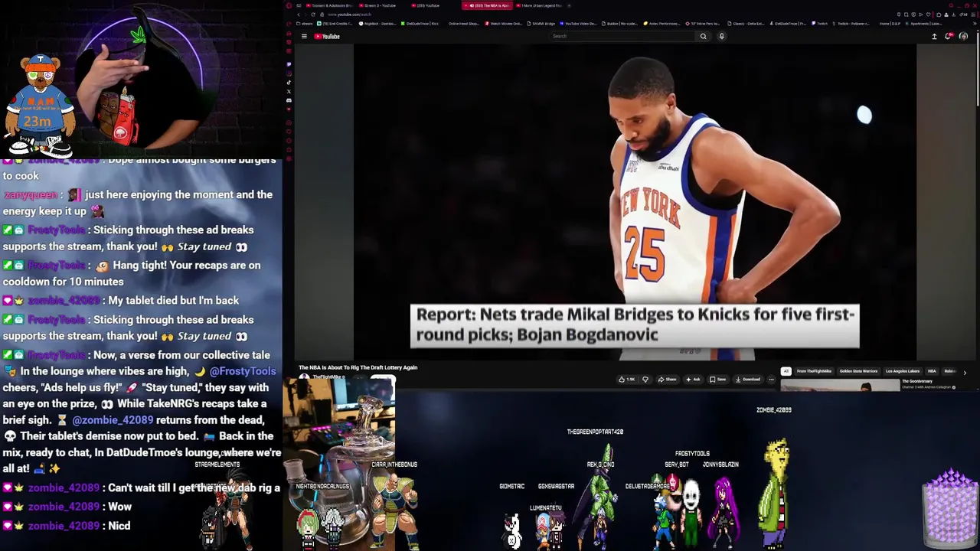The image size is (980, 551).
Task: Open the Twitch bookmark in bookmarks bar
Action: 819,24
